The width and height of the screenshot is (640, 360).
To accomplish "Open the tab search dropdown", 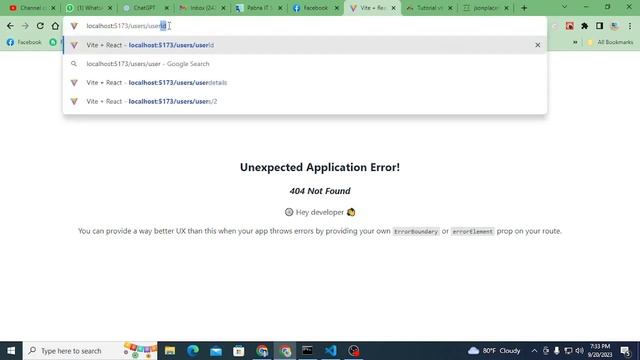I will pyautogui.click(x=564, y=7).
